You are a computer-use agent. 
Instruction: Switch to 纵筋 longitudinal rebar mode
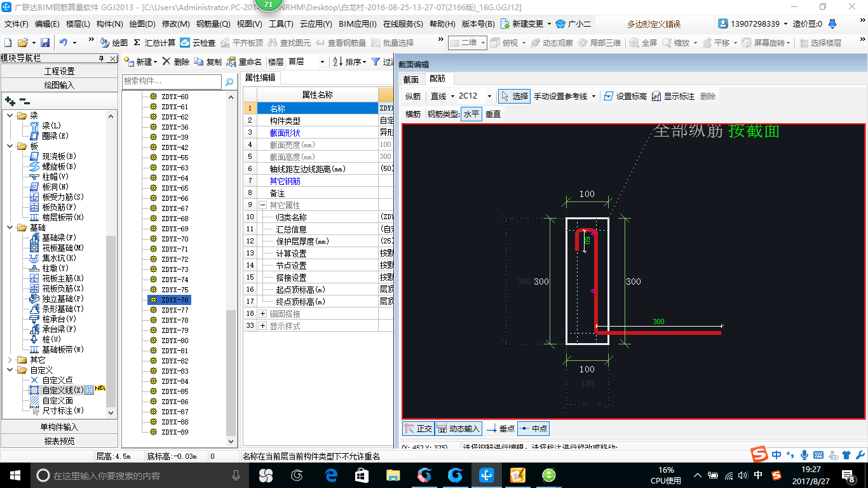coord(413,96)
